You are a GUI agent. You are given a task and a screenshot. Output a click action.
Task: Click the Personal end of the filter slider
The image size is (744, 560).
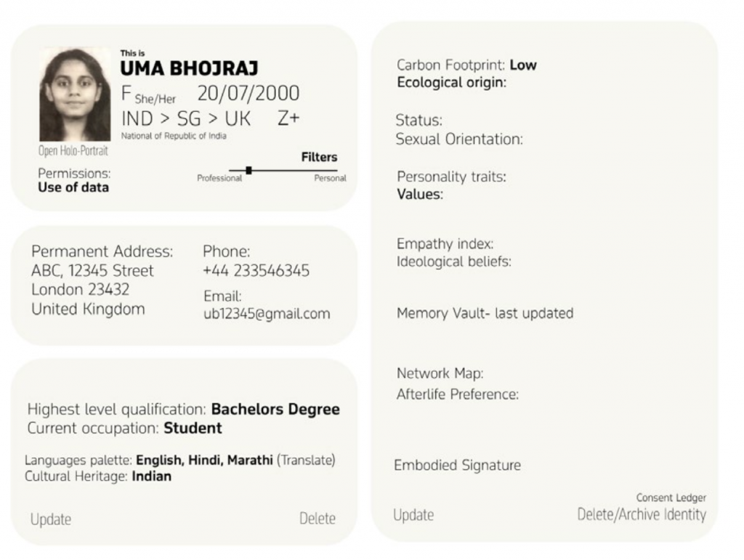[x=330, y=178]
